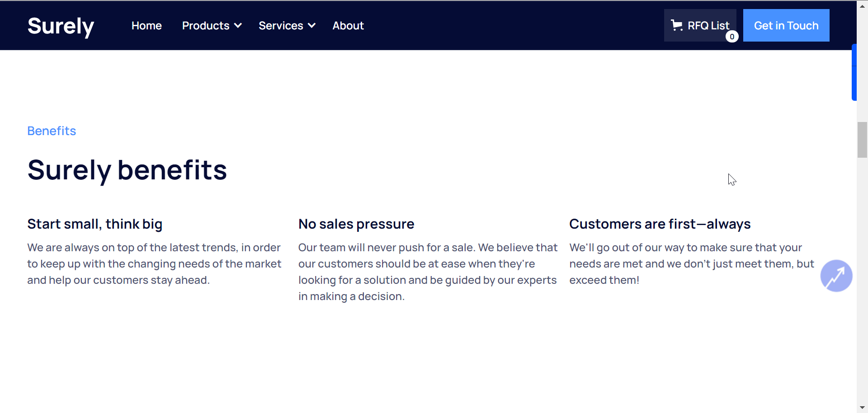Click the blue vertical tab on right edge
The image size is (868, 413).
click(854, 72)
